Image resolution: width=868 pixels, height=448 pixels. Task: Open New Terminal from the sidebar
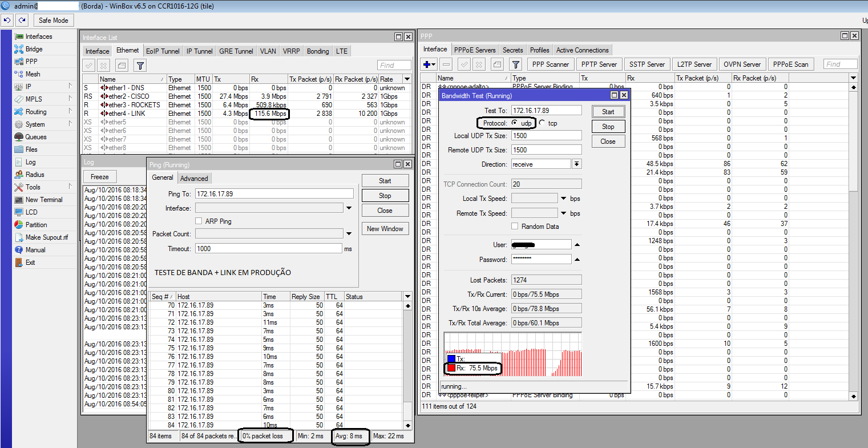point(43,200)
